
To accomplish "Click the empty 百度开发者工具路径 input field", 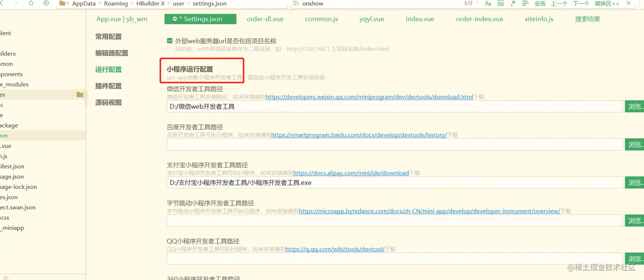I will pyautogui.click(x=395, y=145).
